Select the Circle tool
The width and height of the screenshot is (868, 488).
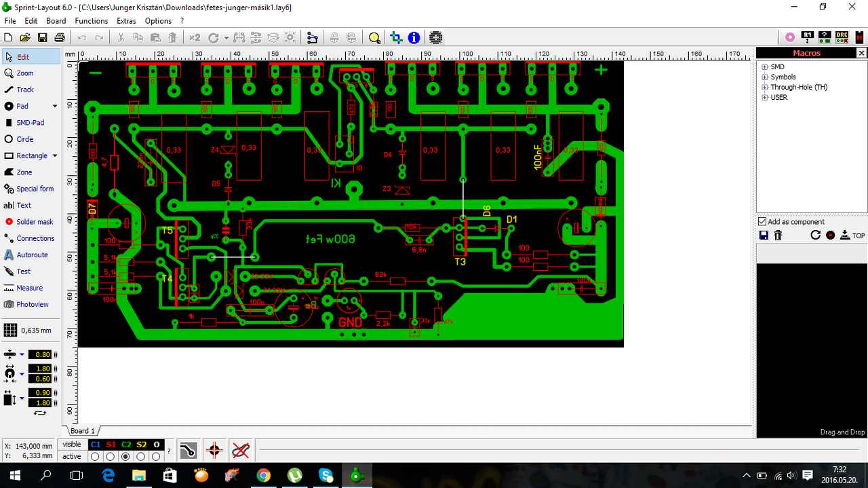coord(31,139)
